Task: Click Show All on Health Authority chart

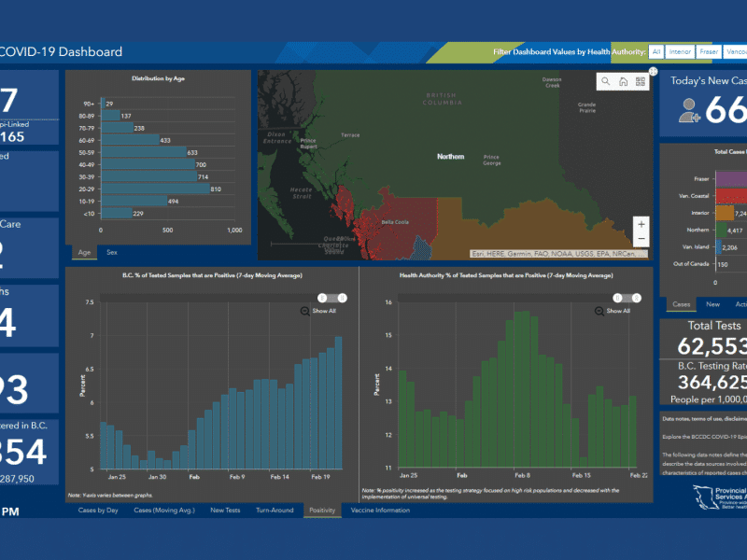Action: point(618,311)
